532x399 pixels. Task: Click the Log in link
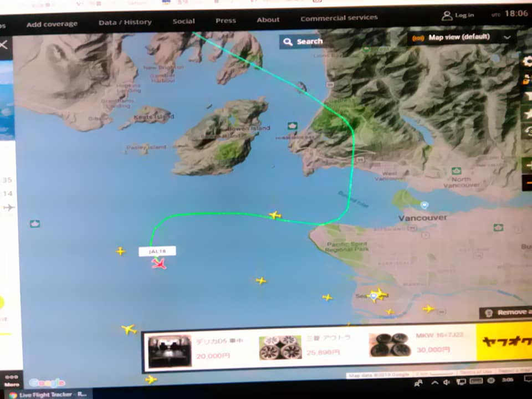(464, 16)
